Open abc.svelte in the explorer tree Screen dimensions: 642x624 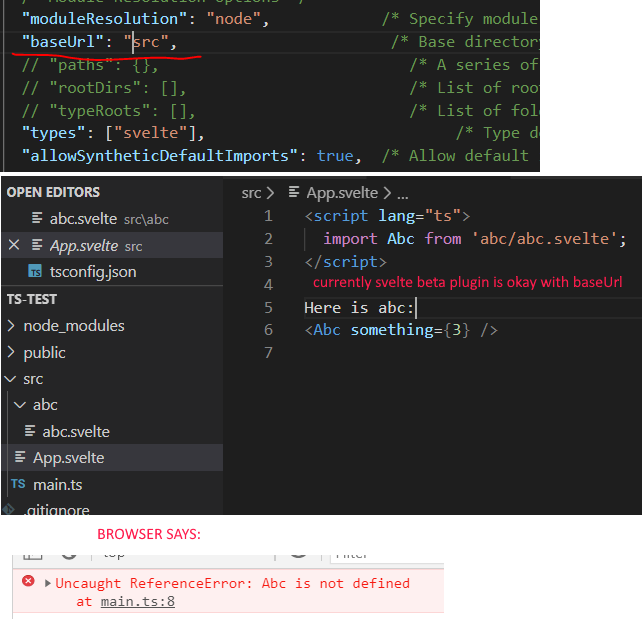click(76, 432)
